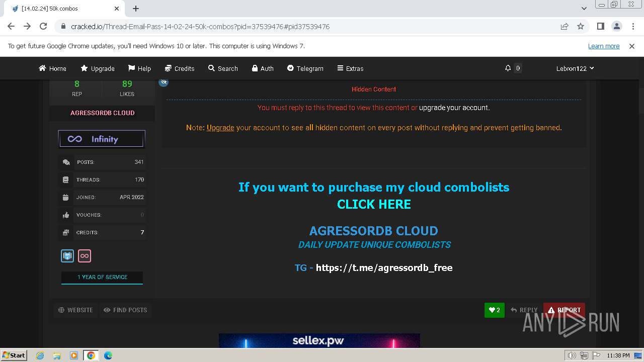Open Credits in the navigation bar
This screenshot has height=362, width=644.
click(x=180, y=68)
